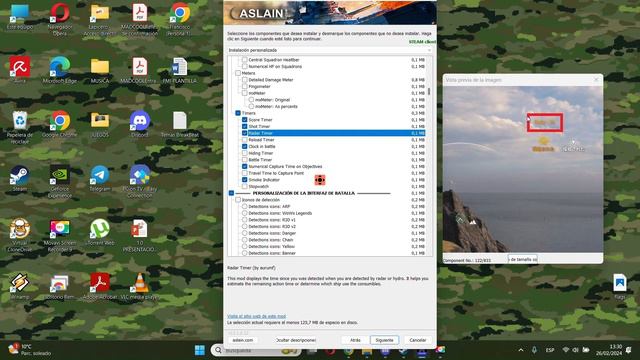Open the Recycle Bin (Papelera de reciclaje)
Image resolution: width=640 pixels, height=360 pixels.
pos(19,127)
